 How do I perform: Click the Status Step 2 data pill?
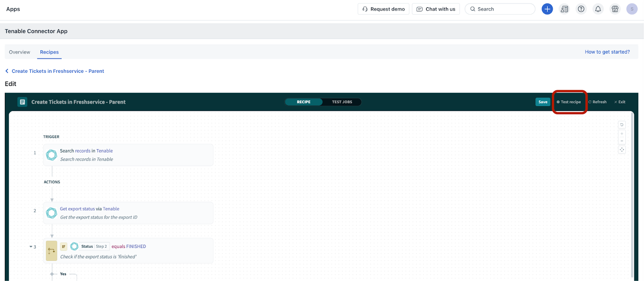pyautogui.click(x=94, y=246)
